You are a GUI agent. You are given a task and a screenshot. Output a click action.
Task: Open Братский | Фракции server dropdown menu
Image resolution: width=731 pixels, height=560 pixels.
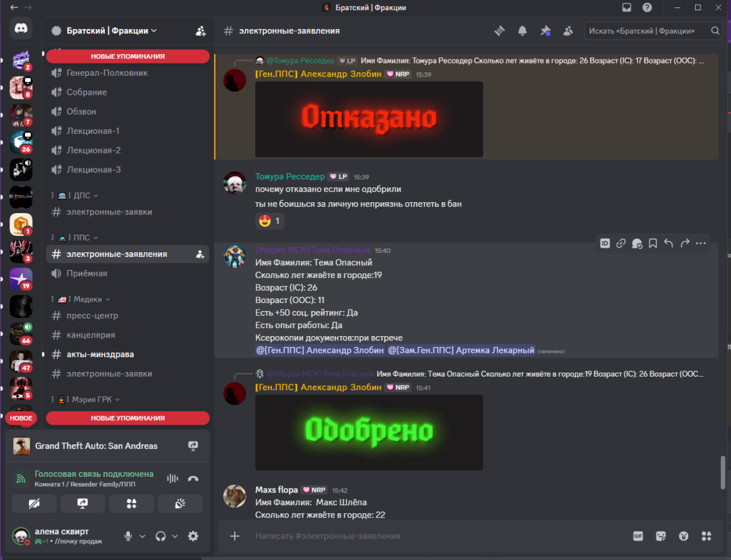click(111, 30)
